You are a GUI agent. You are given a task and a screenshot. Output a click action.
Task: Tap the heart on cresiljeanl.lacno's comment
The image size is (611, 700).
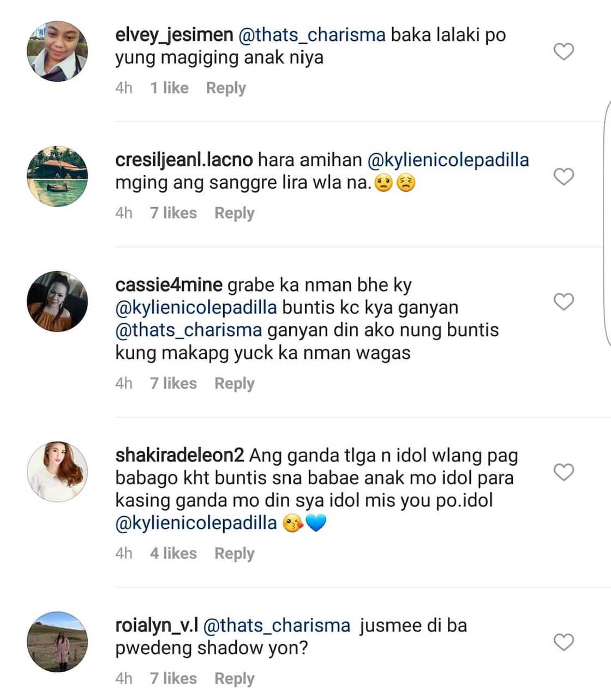[564, 177]
